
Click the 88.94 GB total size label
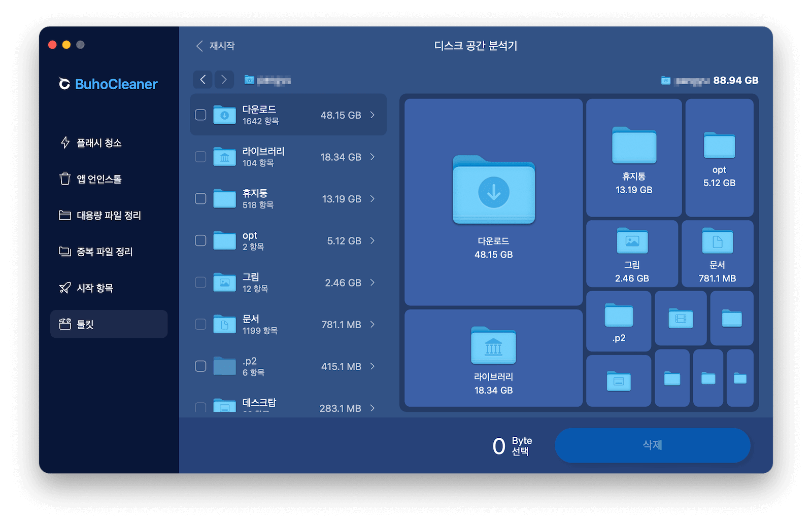click(736, 80)
